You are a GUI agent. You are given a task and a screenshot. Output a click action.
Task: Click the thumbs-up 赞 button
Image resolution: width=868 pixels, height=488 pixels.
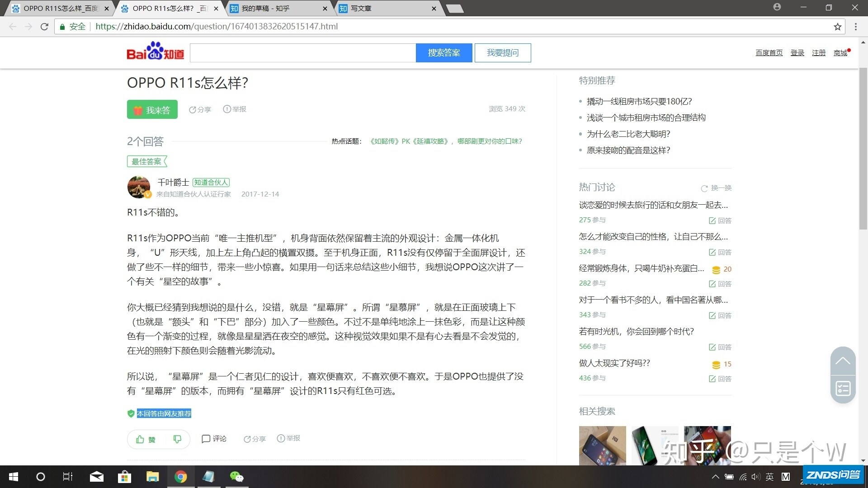(146, 439)
